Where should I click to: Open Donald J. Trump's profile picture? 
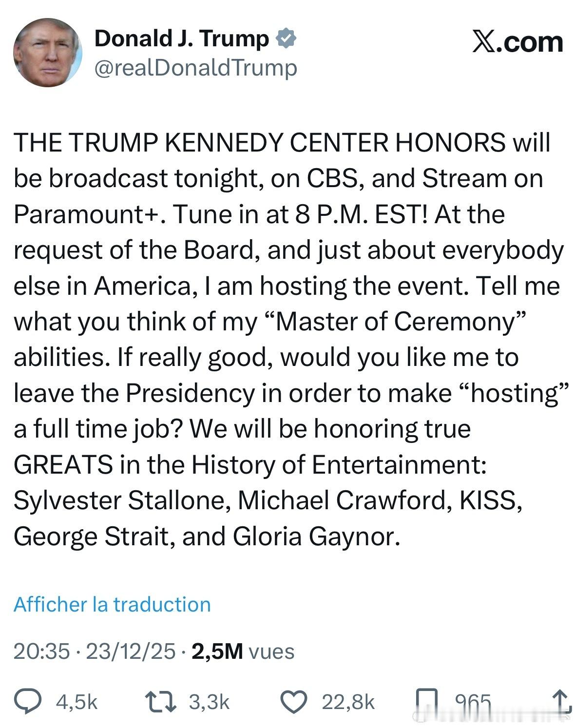point(47,53)
